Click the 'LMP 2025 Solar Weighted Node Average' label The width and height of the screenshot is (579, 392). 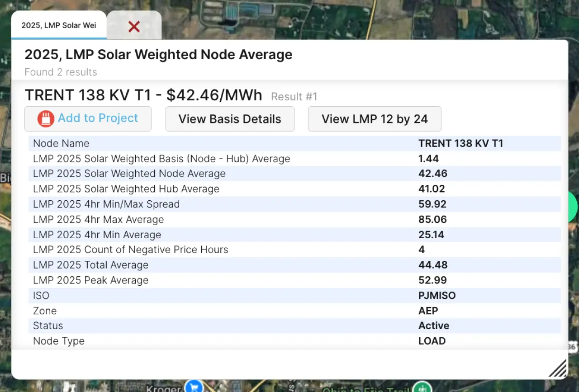(129, 174)
